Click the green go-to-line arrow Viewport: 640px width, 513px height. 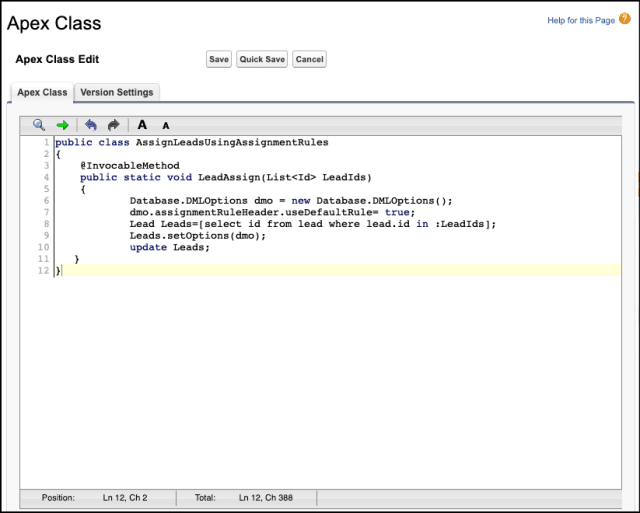(62, 125)
